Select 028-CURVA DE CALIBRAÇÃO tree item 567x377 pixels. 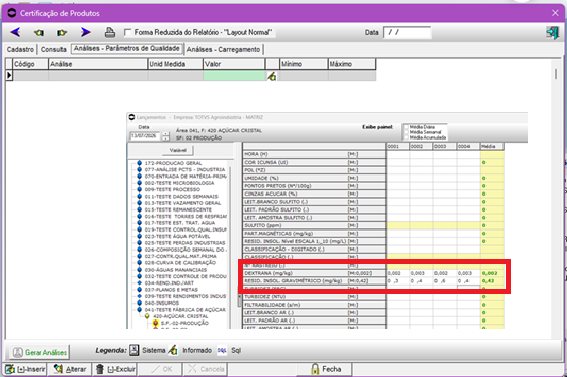[180, 263]
